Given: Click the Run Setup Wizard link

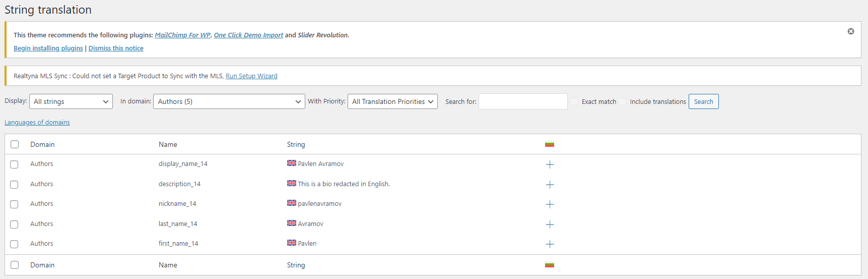Looking at the screenshot, I should pos(251,76).
